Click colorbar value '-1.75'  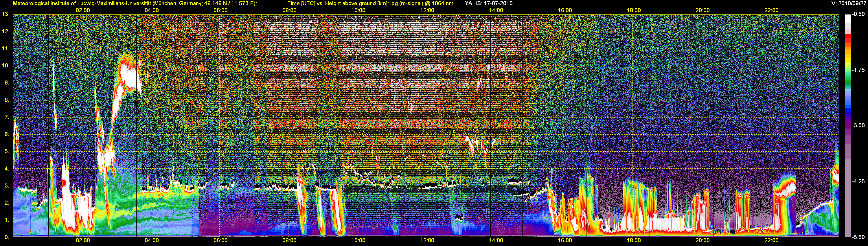pos(858,70)
